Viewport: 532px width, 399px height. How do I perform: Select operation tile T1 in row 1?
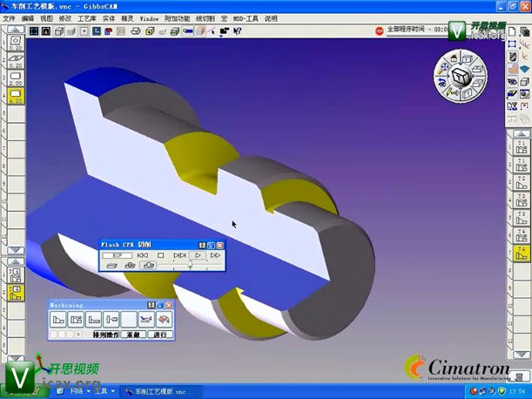[521, 147]
